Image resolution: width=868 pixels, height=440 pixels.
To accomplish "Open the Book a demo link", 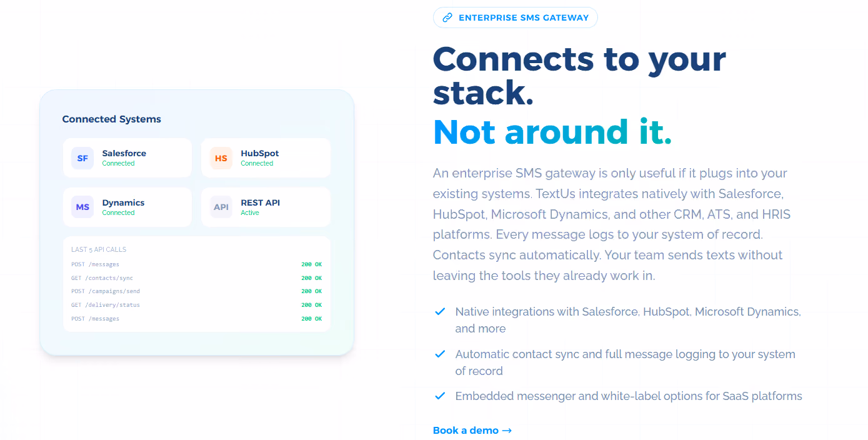I will 472,430.
